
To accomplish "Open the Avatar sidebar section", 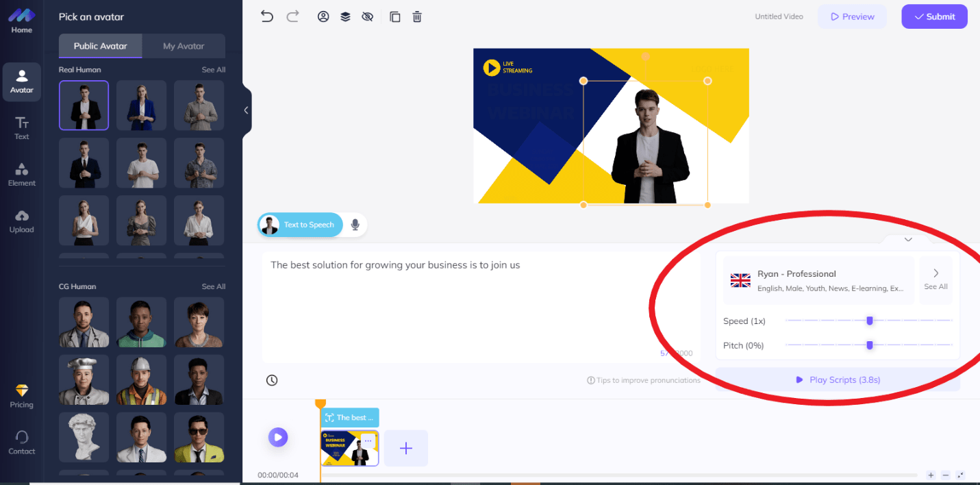I will click(x=21, y=82).
